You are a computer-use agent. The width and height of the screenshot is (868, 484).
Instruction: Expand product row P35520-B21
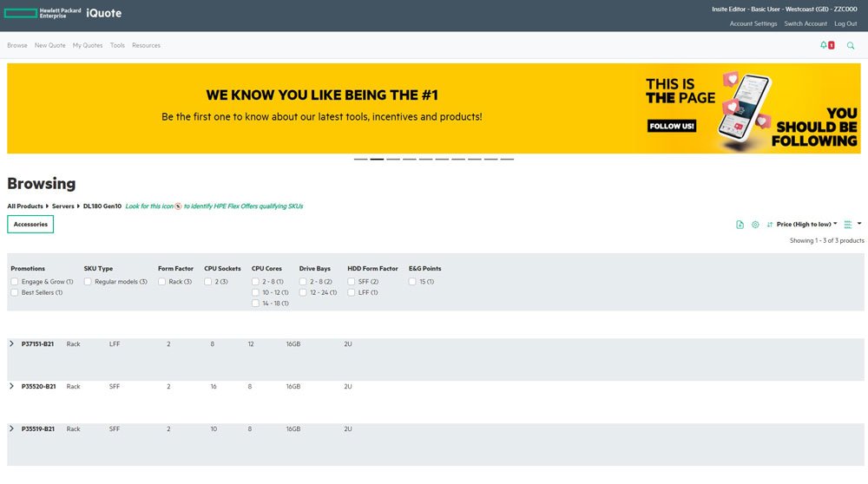11,386
